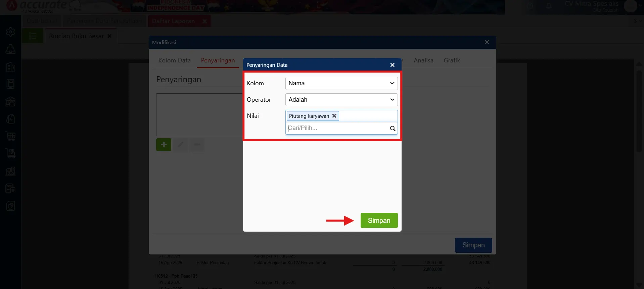Click the search magnifier icon in Nilai

tap(392, 129)
